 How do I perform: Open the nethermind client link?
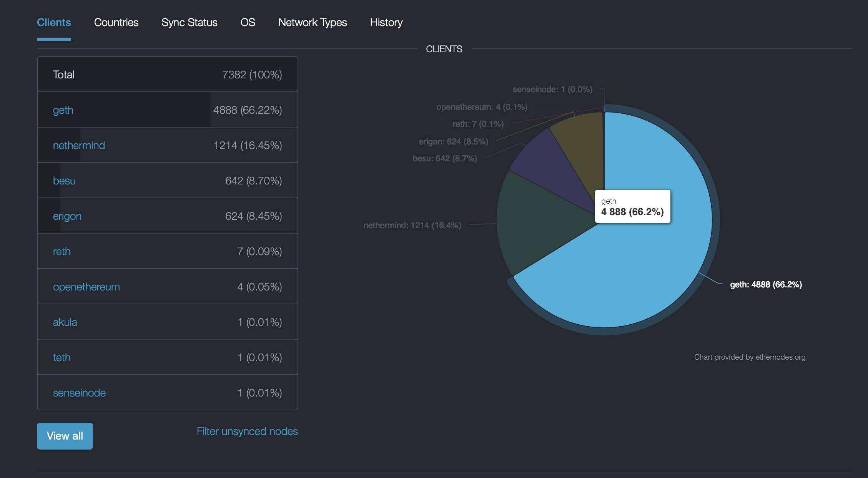(79, 145)
